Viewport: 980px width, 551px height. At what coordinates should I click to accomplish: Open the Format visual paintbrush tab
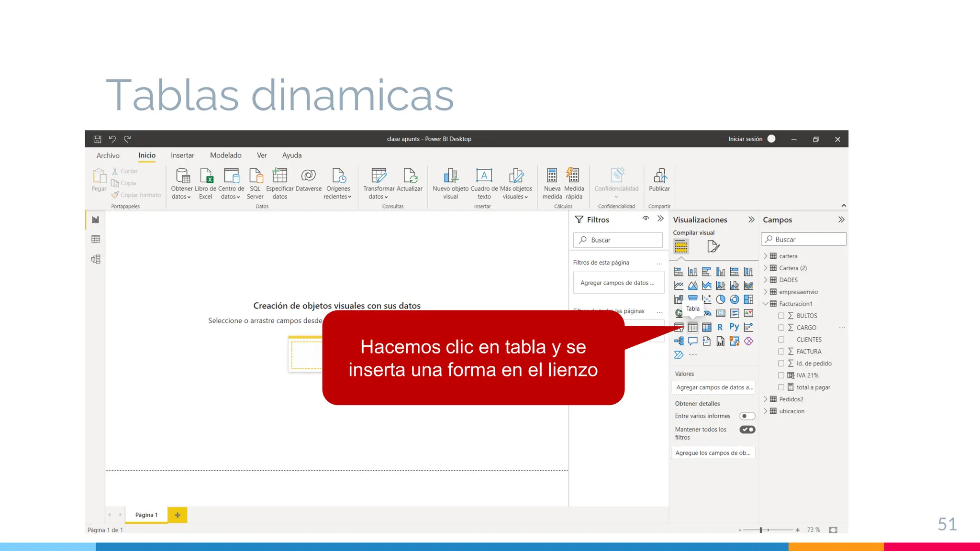point(713,246)
